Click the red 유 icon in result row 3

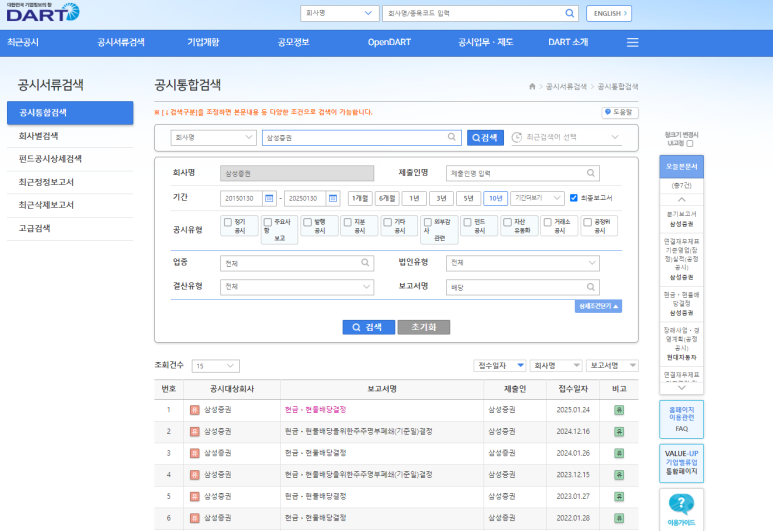tap(195, 453)
